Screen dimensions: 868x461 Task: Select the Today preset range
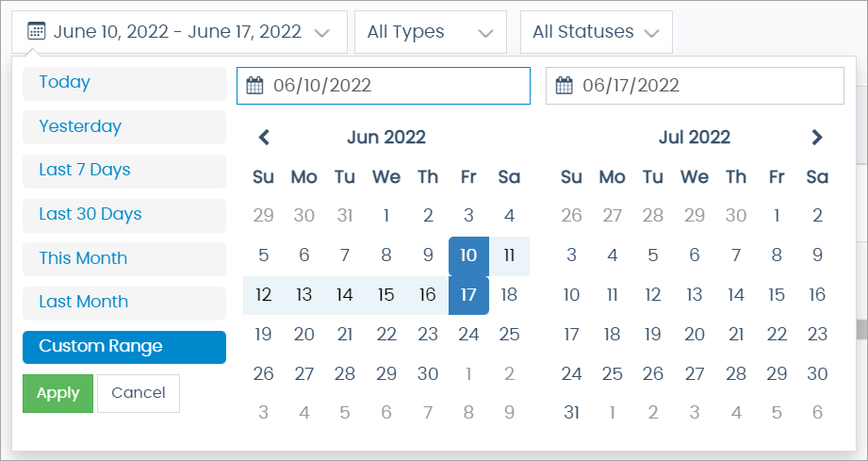[x=124, y=83]
